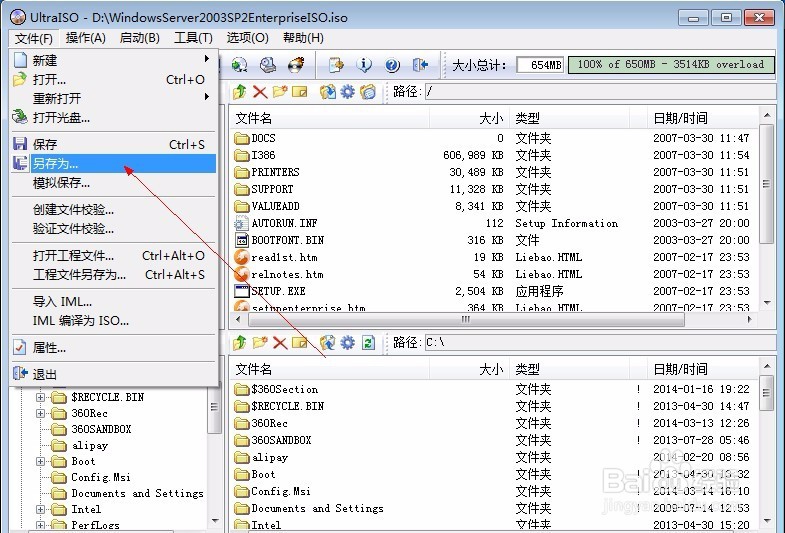The image size is (785, 533).
Task: Choose IML 编译为 ISO... menu entry
Action: click(114, 321)
